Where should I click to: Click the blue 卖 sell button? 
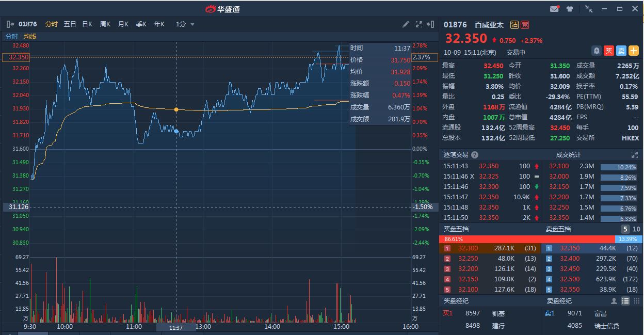[621, 51]
